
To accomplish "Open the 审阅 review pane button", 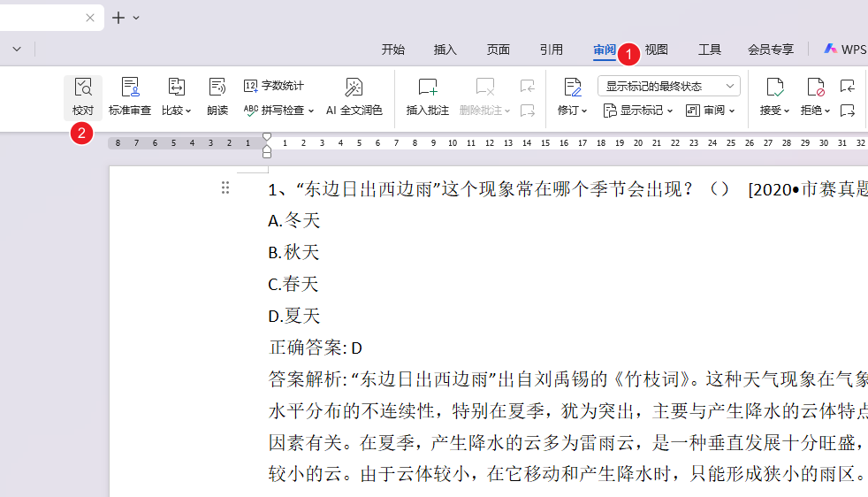I will (x=711, y=111).
